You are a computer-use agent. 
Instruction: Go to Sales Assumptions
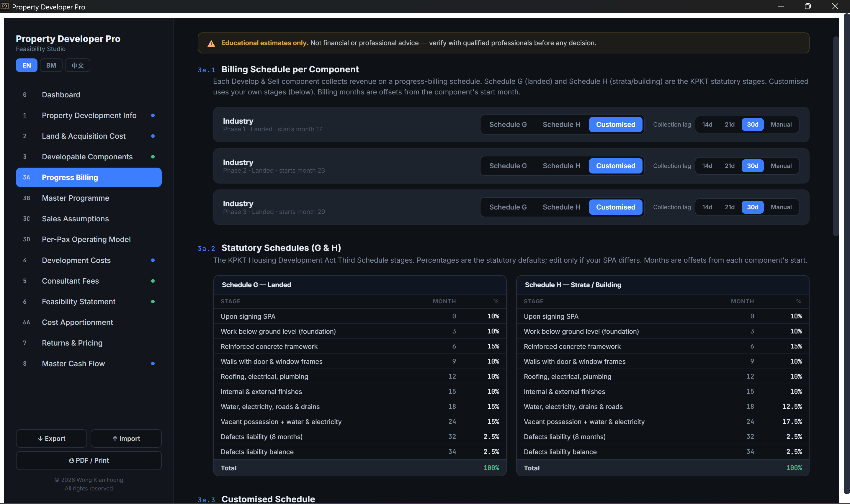89,219
